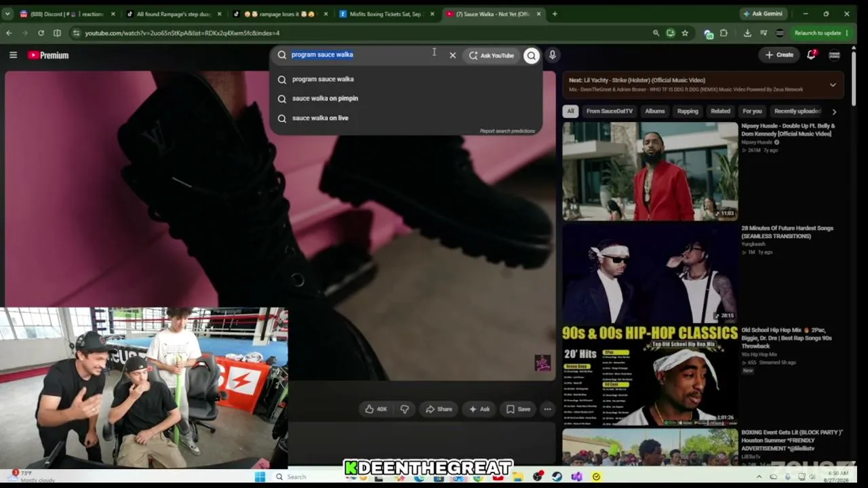
Task: Click 'Relaunch to update' button
Action: (x=817, y=33)
